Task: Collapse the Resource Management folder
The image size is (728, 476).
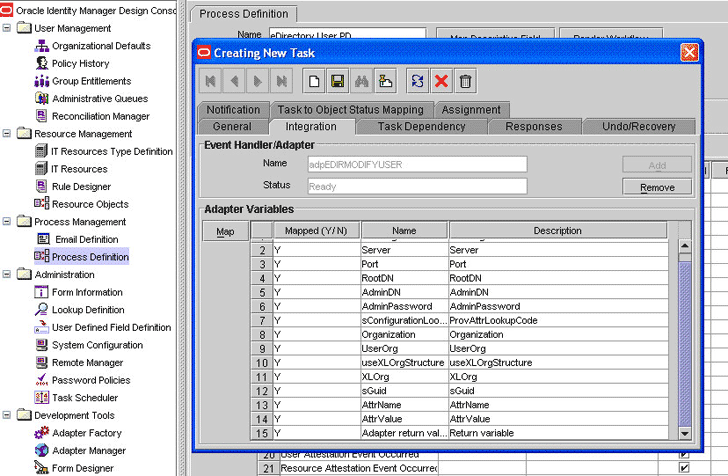Action: tap(6, 133)
